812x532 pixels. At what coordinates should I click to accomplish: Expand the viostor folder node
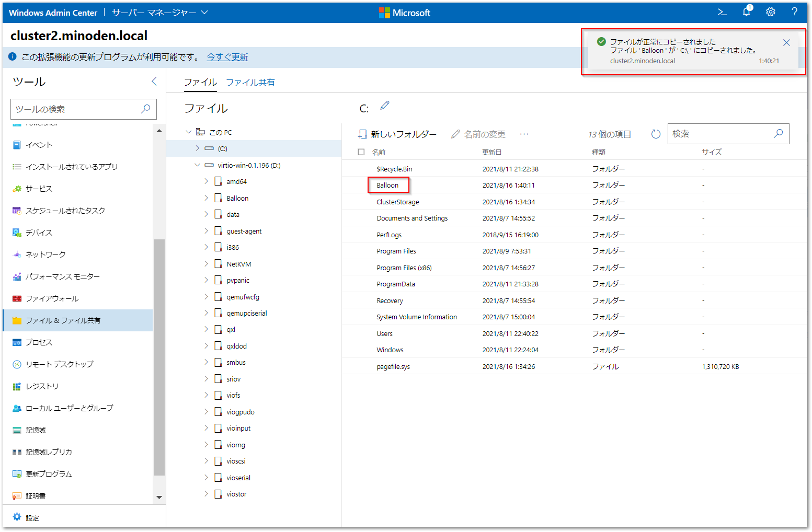(206, 494)
